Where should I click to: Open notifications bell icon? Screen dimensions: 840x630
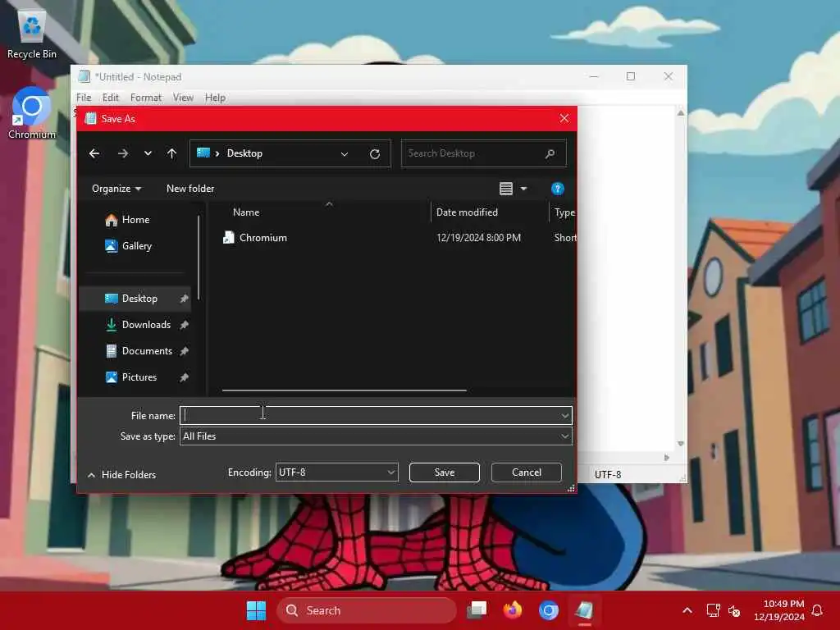(x=818, y=610)
